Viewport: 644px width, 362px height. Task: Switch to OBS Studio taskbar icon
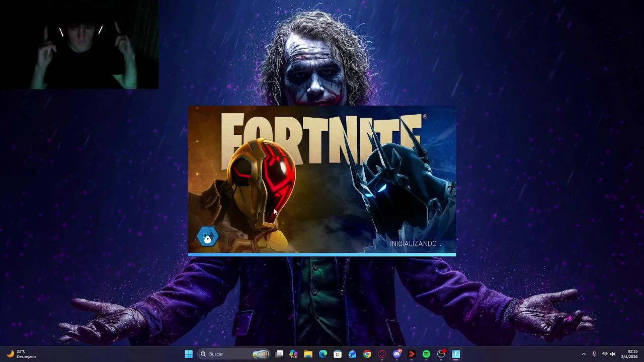[x=441, y=354]
